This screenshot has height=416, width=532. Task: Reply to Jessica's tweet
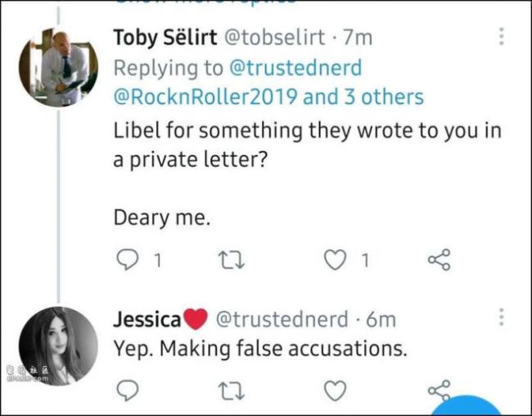pyautogui.click(x=128, y=391)
